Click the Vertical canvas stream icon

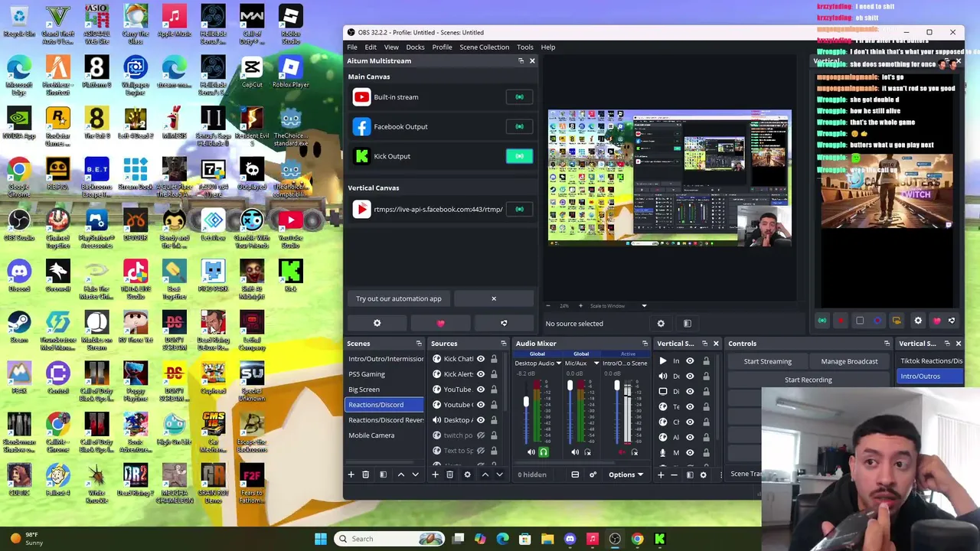click(822, 321)
